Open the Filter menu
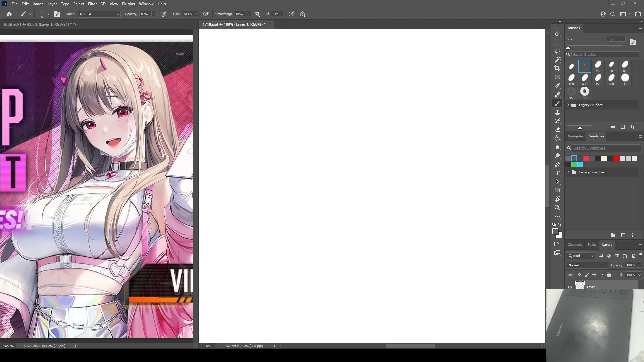Screen dimensions: 644x362 pyautogui.click(x=92, y=4)
